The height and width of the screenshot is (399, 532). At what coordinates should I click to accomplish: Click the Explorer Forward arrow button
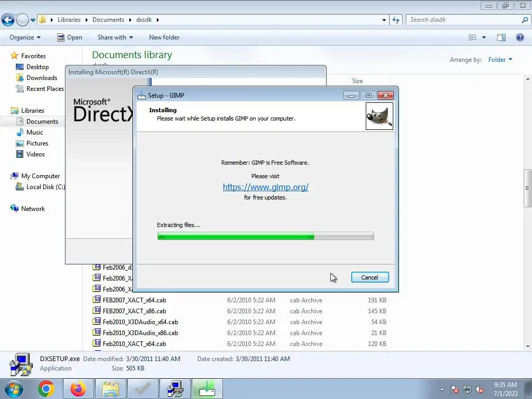click(x=22, y=20)
